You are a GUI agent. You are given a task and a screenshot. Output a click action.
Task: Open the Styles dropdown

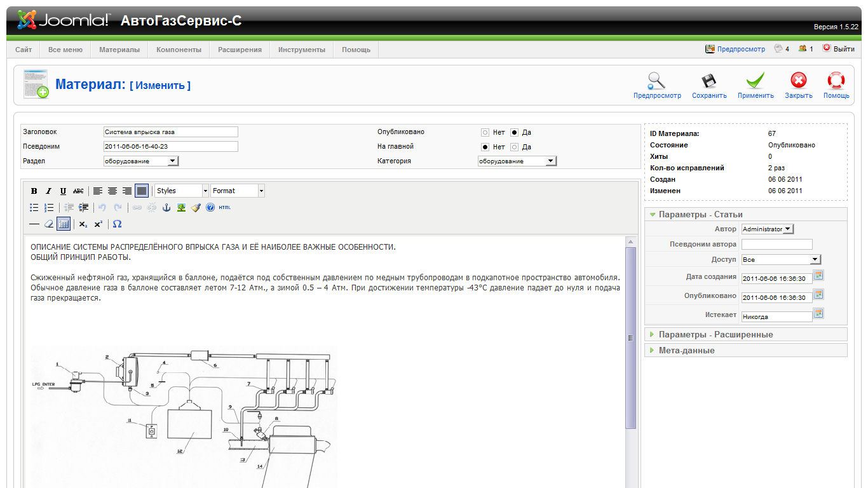coord(182,191)
